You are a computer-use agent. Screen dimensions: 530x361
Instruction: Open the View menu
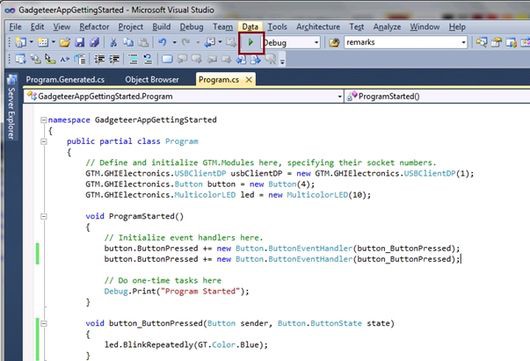click(x=62, y=27)
